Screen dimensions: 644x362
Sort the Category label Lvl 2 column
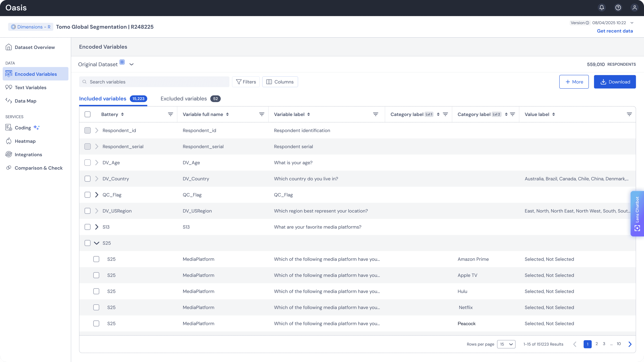tap(506, 114)
